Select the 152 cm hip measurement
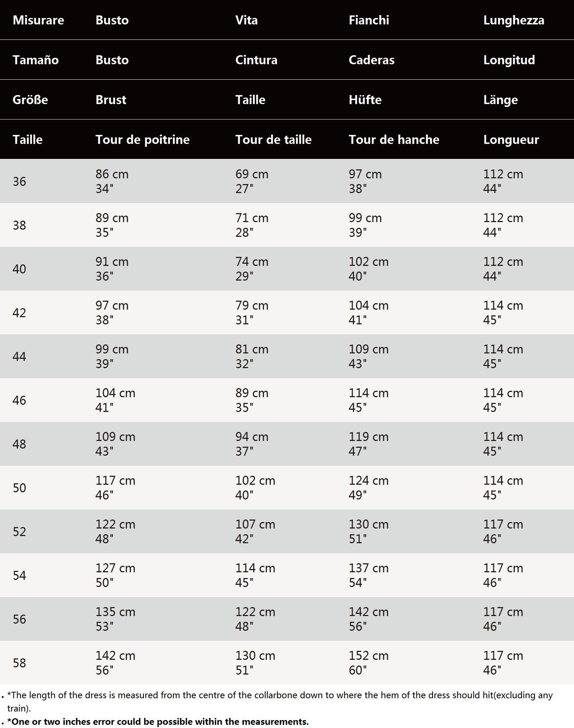 point(368,656)
